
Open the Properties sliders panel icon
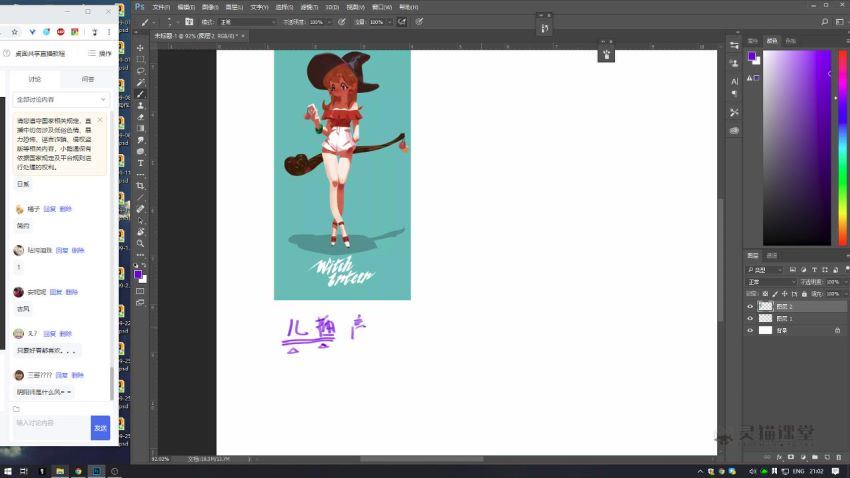734,46
